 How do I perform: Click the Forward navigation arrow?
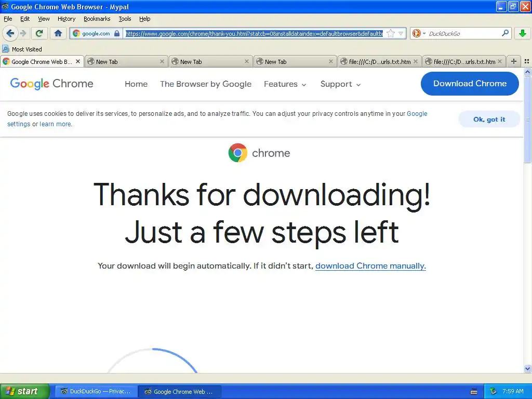pyautogui.click(x=23, y=33)
